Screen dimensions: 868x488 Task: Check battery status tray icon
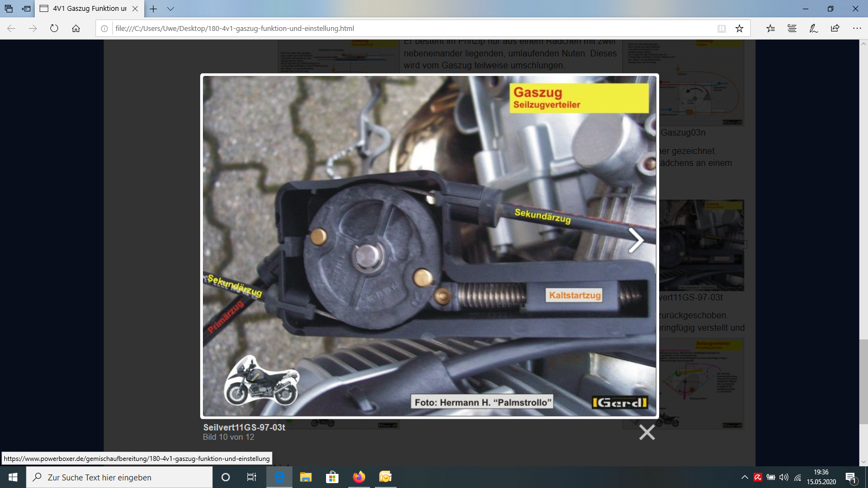tap(771, 477)
